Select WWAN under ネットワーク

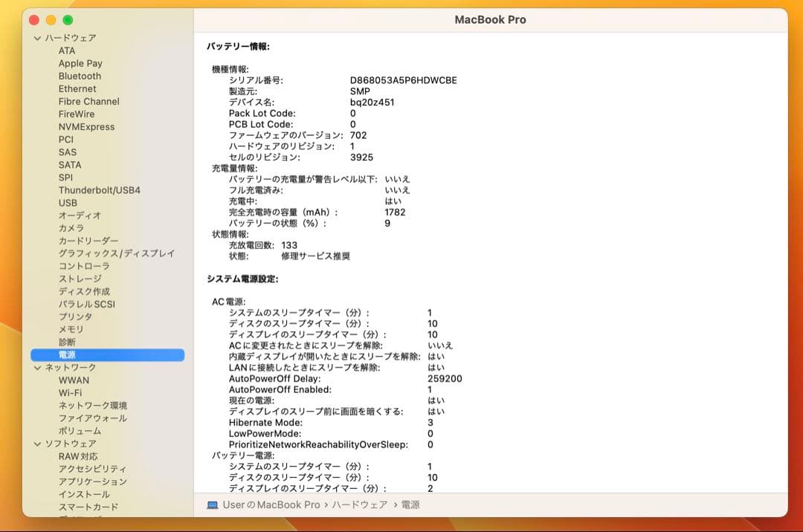[x=74, y=380]
